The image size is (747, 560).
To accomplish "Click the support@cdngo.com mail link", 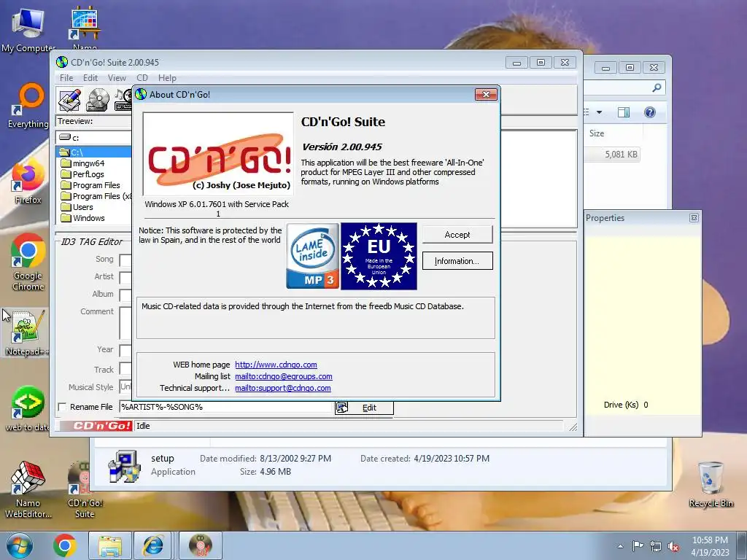I will 283,388.
